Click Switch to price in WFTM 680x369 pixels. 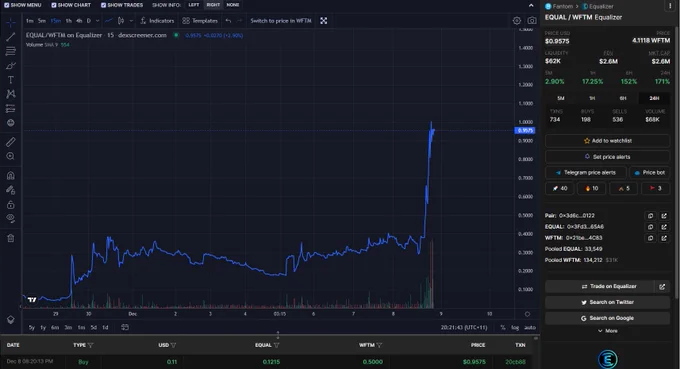coord(281,21)
